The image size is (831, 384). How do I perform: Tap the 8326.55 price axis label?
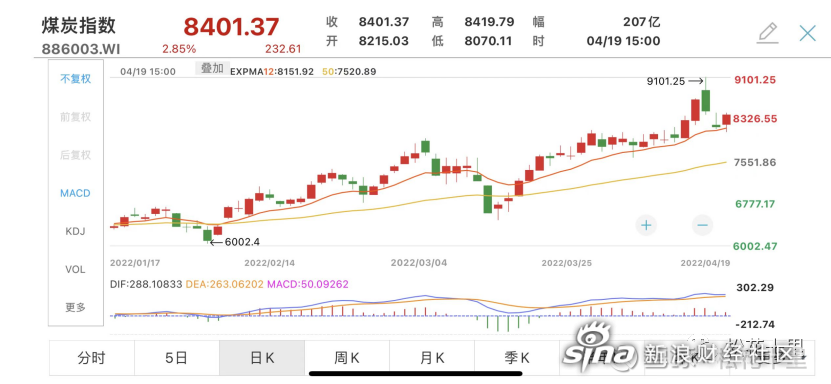click(x=755, y=119)
